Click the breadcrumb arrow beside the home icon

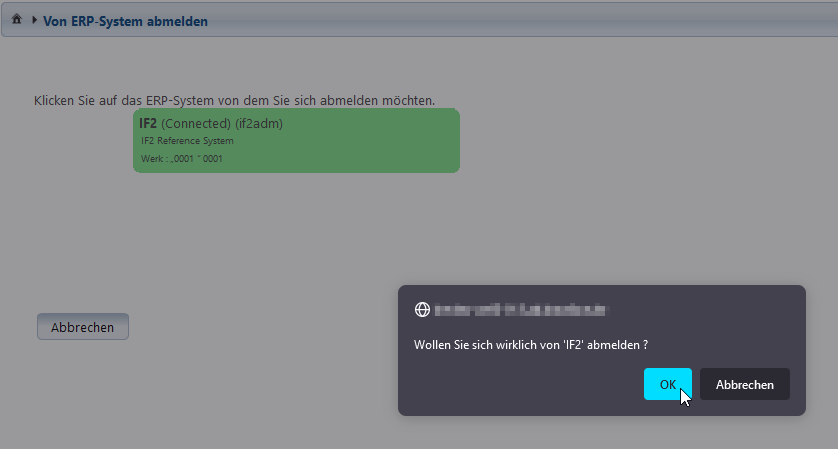point(34,19)
